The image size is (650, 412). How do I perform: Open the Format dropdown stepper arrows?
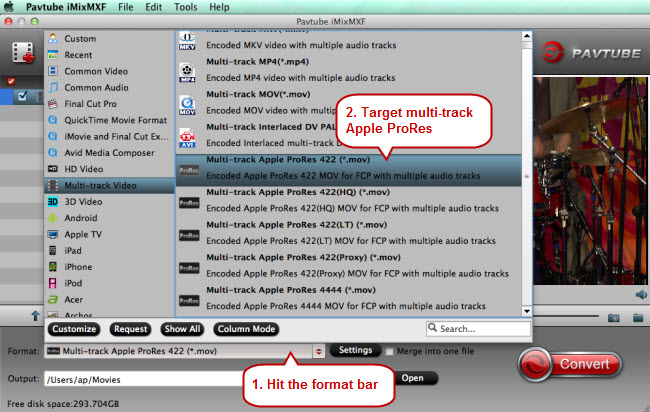pos(318,351)
